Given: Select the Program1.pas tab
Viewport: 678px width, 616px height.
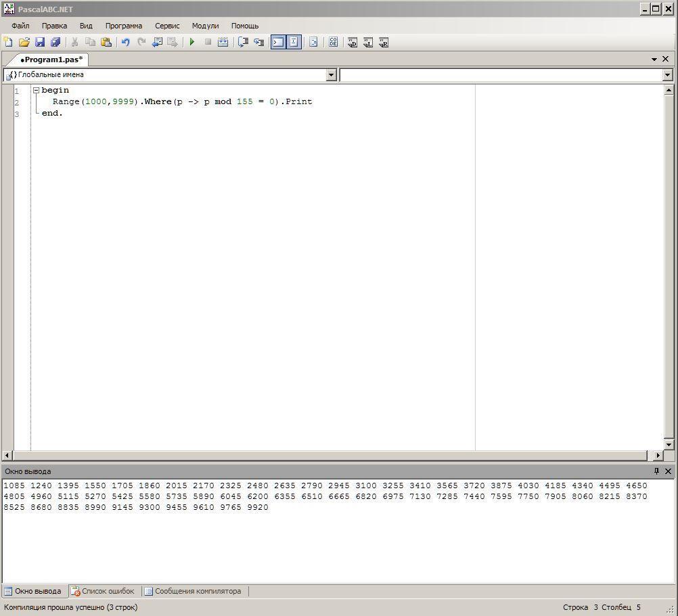Looking at the screenshot, I should (51, 60).
